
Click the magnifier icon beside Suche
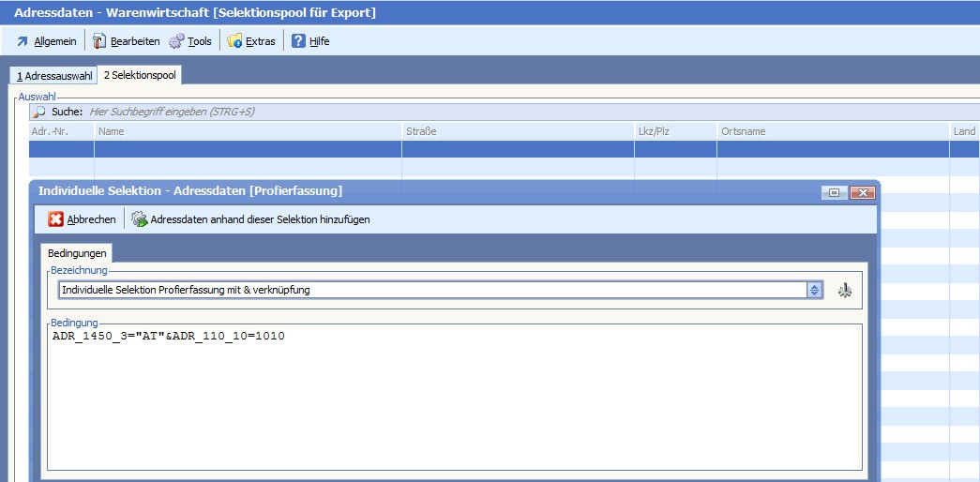click(x=39, y=112)
